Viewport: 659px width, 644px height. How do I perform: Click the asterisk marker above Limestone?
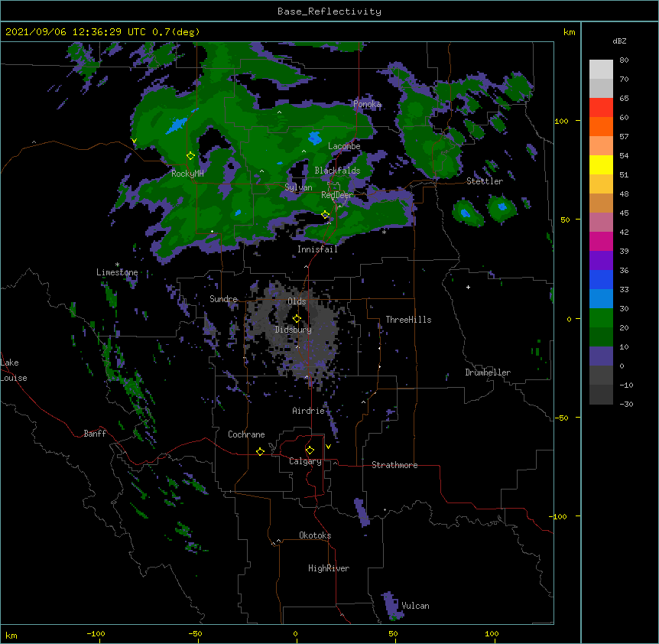click(x=117, y=265)
